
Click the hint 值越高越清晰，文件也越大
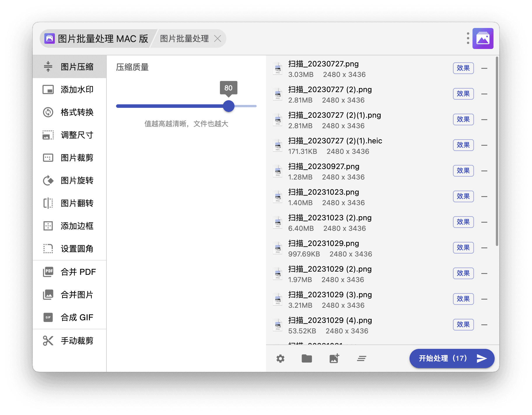point(186,124)
